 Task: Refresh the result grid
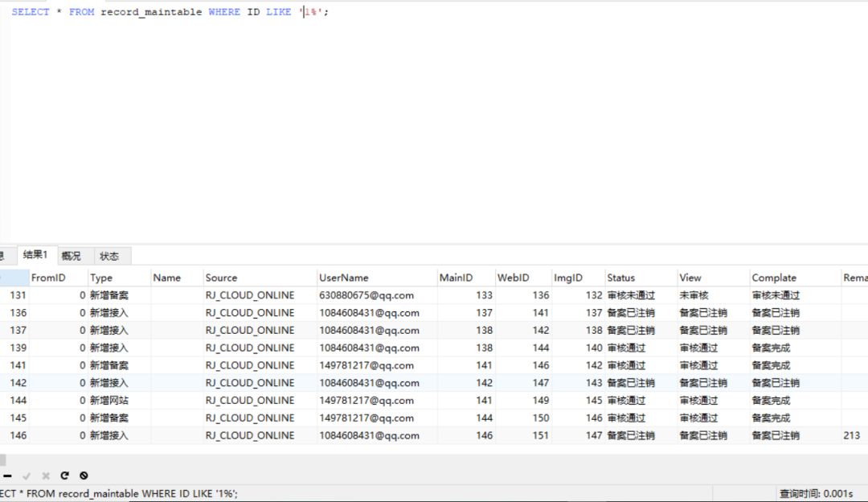pyautogui.click(x=65, y=475)
